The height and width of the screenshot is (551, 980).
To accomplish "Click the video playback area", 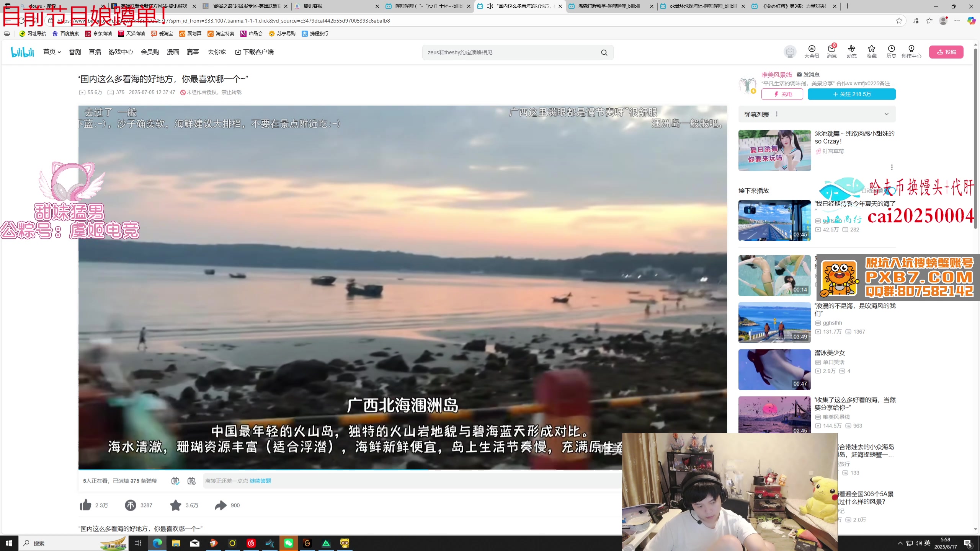I will 403,287.
